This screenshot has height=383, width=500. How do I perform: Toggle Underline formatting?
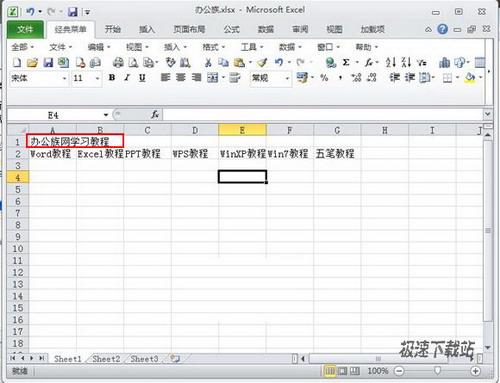coord(142,78)
